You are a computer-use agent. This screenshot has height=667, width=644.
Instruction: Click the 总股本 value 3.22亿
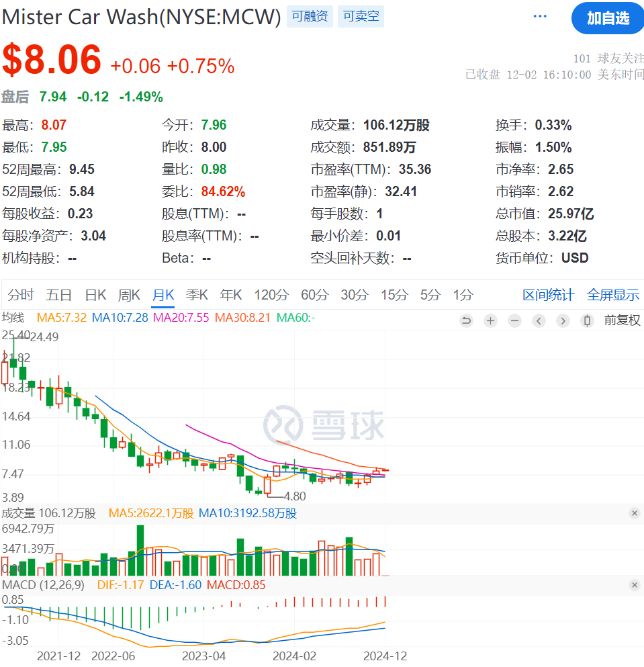coord(567,236)
